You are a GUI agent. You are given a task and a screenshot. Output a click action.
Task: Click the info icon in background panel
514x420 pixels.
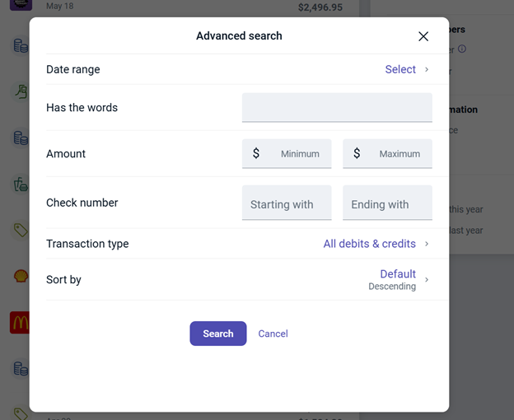(x=462, y=49)
